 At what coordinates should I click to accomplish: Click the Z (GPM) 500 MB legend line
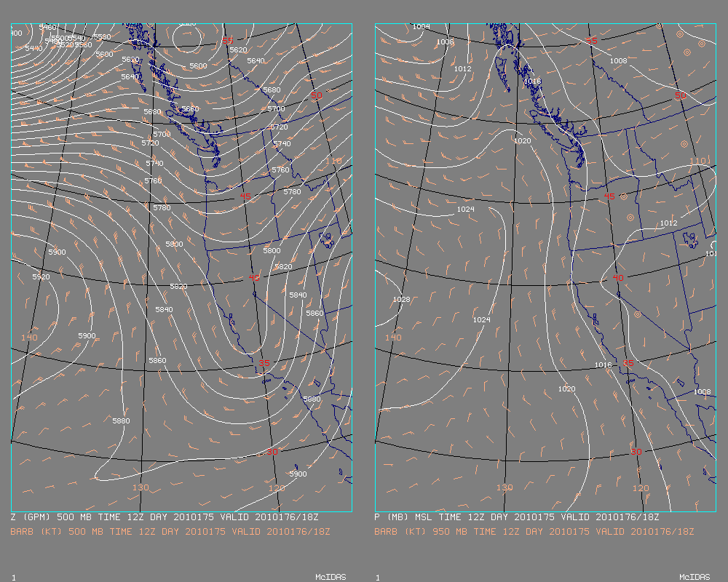[165, 517]
